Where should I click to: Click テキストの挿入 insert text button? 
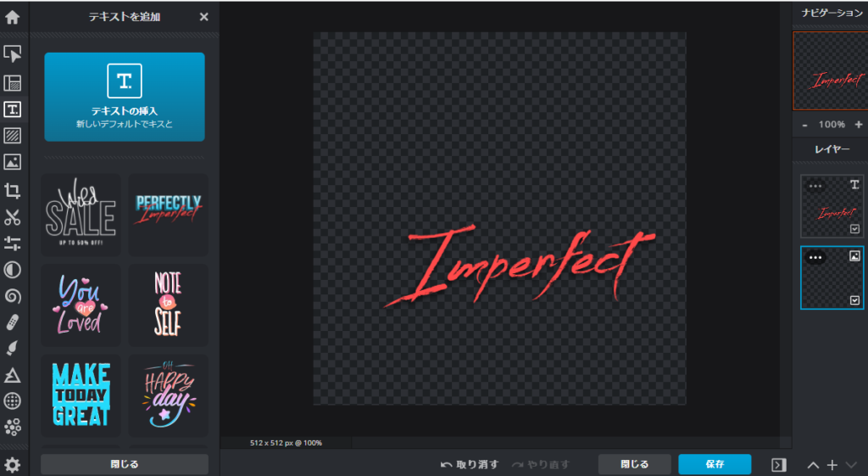(x=125, y=97)
